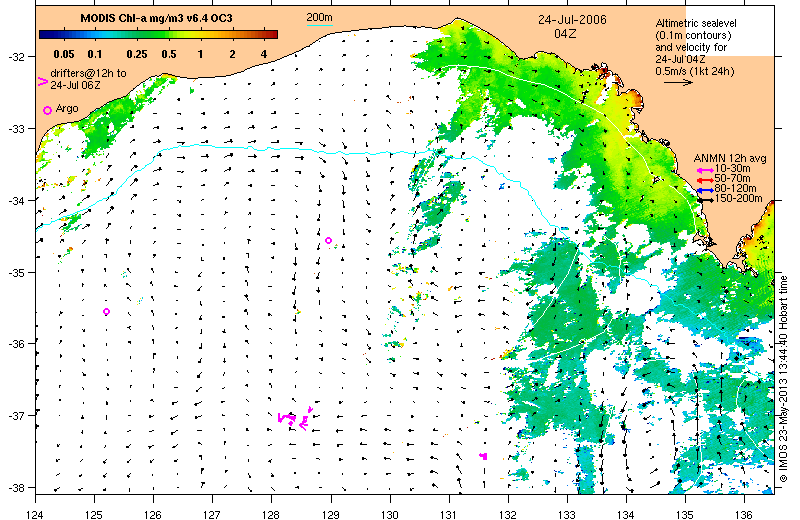800x520 pixels.
Task: Click the '126' longitude axis label
Action: tap(153, 514)
